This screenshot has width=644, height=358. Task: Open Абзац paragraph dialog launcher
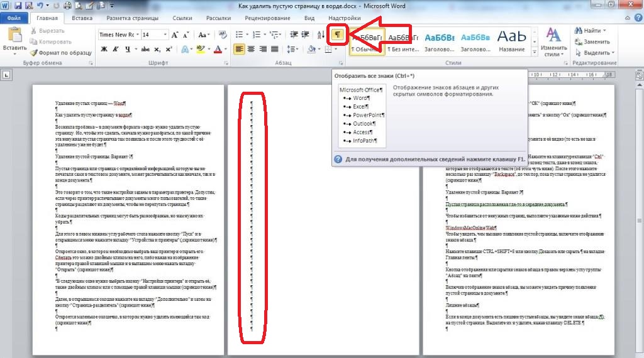coord(341,63)
